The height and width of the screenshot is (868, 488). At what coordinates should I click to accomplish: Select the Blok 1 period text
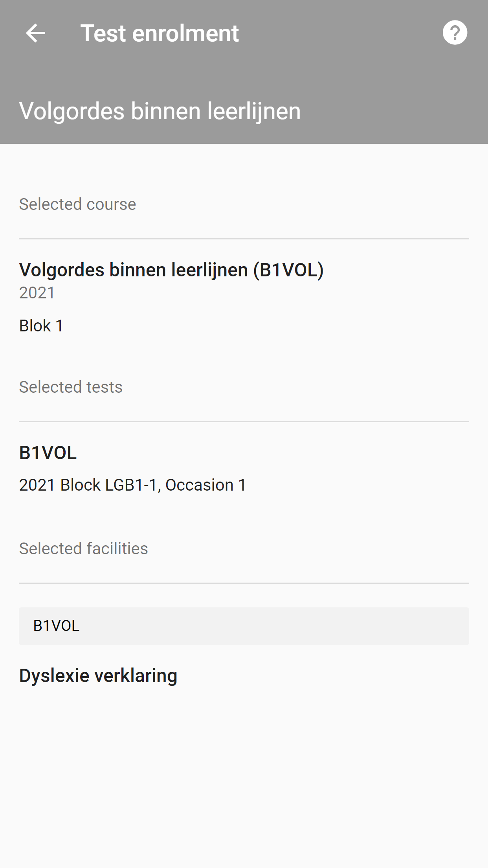[41, 325]
